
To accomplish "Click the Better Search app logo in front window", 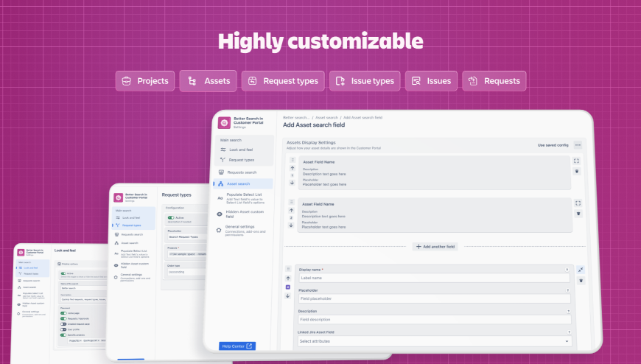I will click(x=224, y=123).
